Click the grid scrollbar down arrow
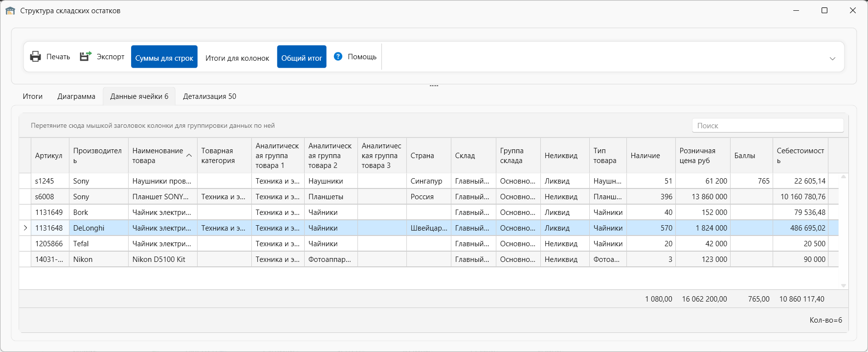This screenshot has height=352, width=868. 844,285
